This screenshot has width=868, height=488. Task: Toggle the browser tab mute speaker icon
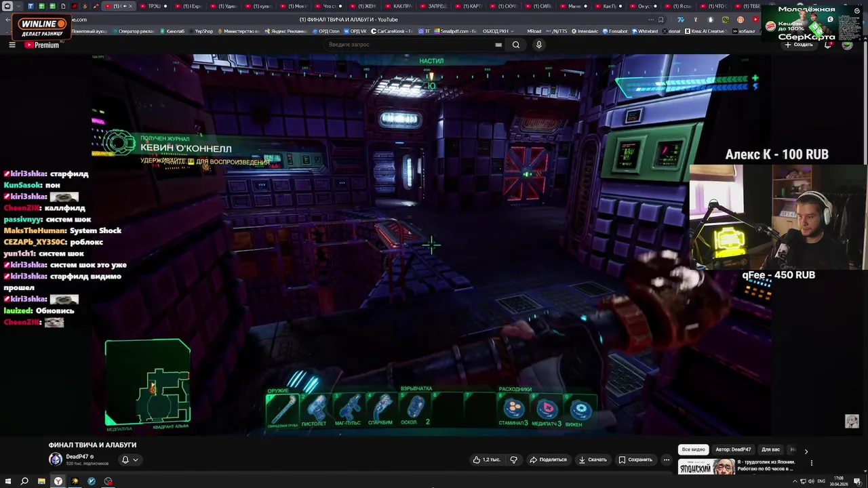coord(124,6)
